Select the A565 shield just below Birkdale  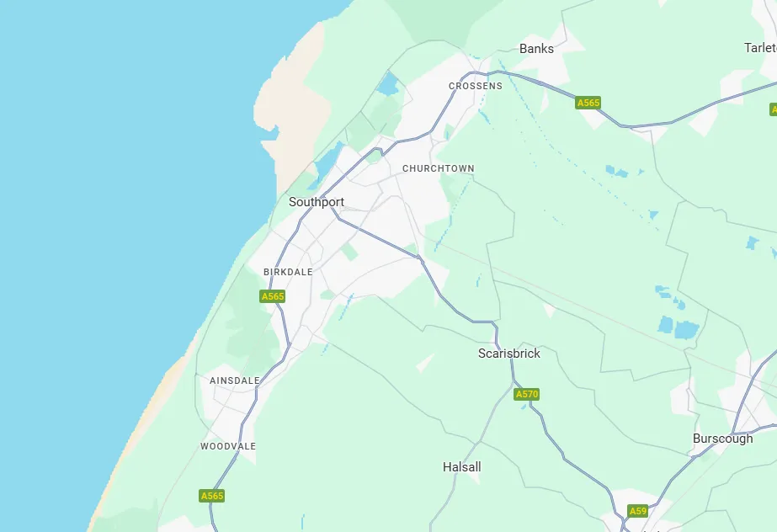[x=273, y=296]
